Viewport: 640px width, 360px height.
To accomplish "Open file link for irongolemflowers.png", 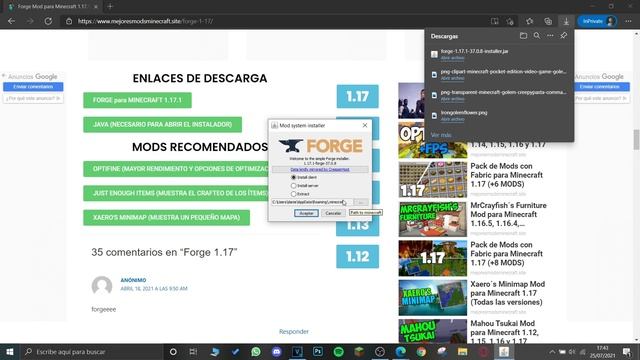I will click(452, 119).
